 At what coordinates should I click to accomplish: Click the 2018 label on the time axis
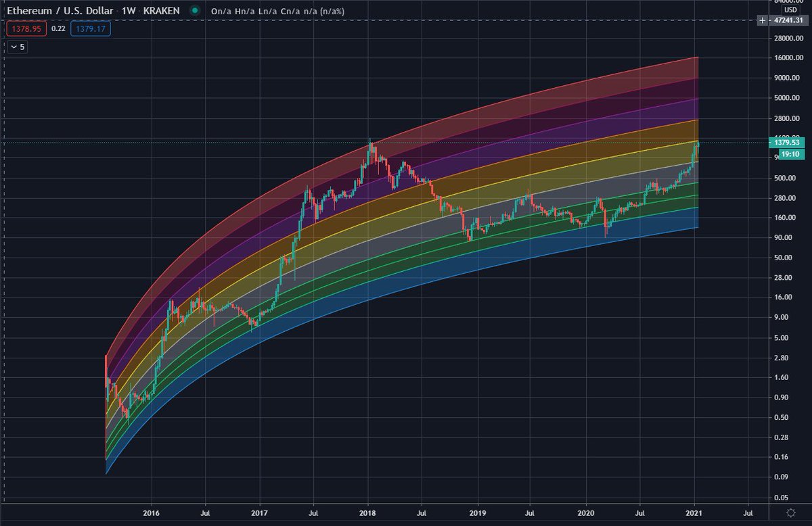[x=367, y=514]
